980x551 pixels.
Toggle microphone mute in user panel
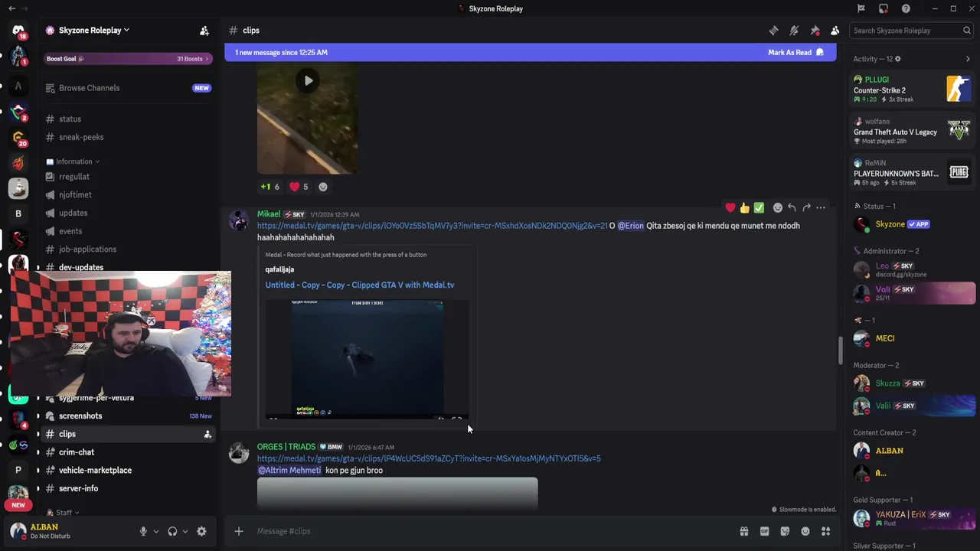(143, 531)
